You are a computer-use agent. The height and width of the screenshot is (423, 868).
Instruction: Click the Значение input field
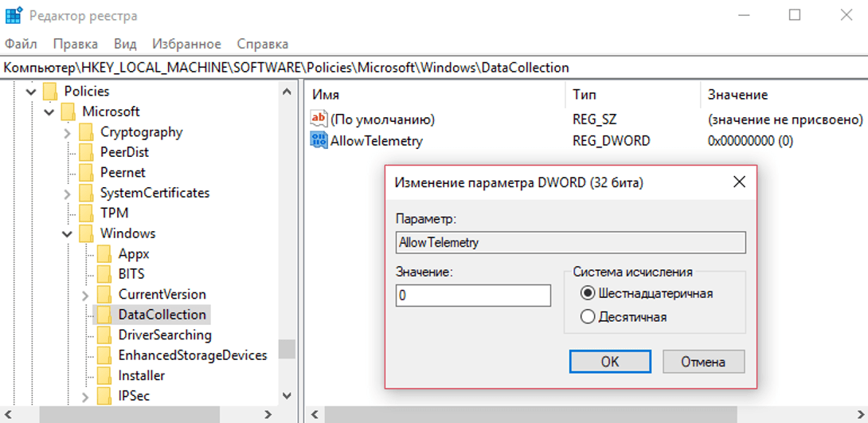click(x=473, y=296)
